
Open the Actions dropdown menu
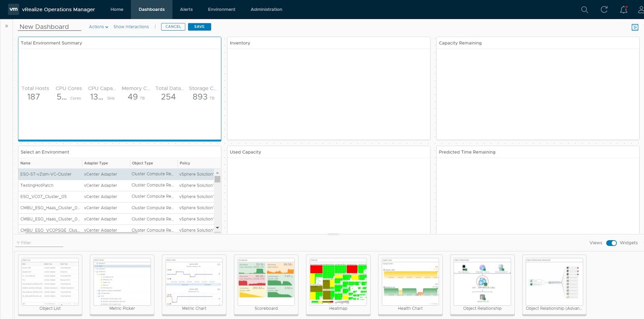tap(98, 27)
